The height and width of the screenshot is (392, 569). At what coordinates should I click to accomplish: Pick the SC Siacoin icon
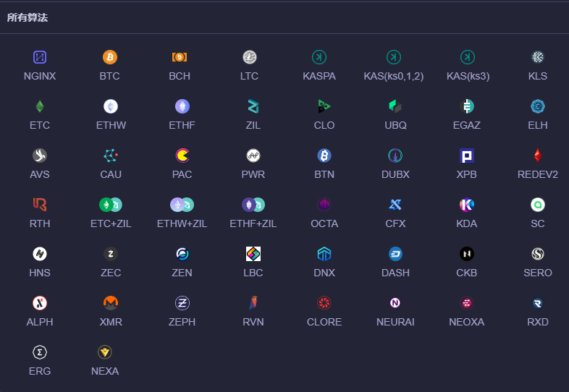point(537,205)
